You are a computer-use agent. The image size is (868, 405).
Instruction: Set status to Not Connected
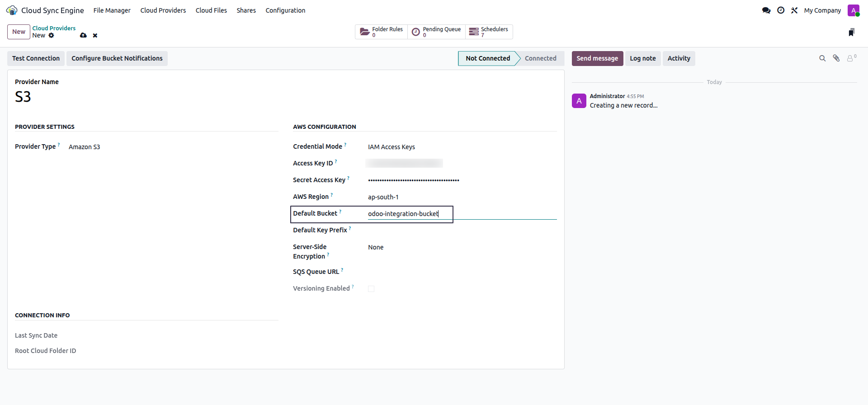click(x=488, y=58)
